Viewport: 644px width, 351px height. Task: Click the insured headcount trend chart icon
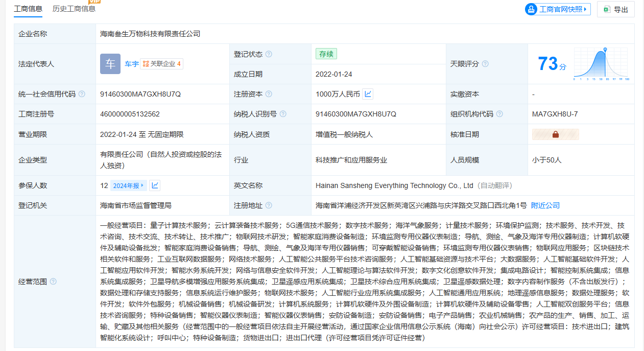(x=155, y=185)
